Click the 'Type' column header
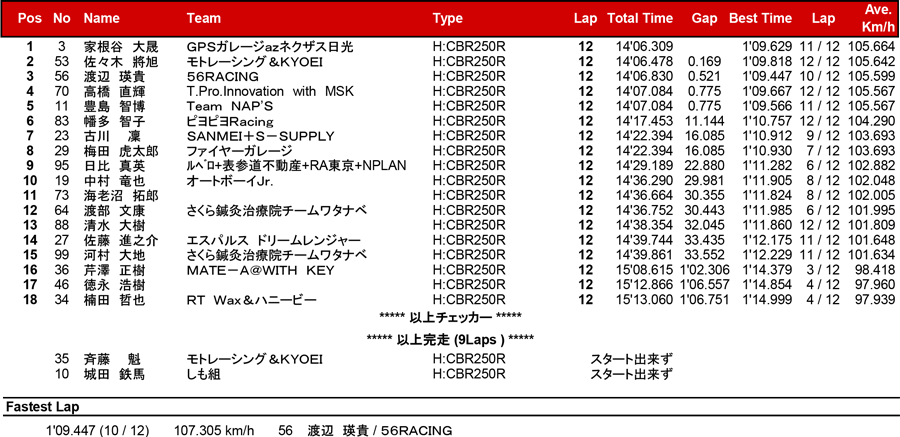The height and width of the screenshot is (437, 900). (x=448, y=18)
